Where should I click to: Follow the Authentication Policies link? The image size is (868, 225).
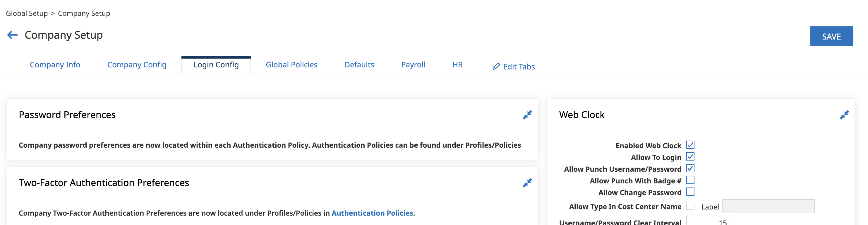372,213
